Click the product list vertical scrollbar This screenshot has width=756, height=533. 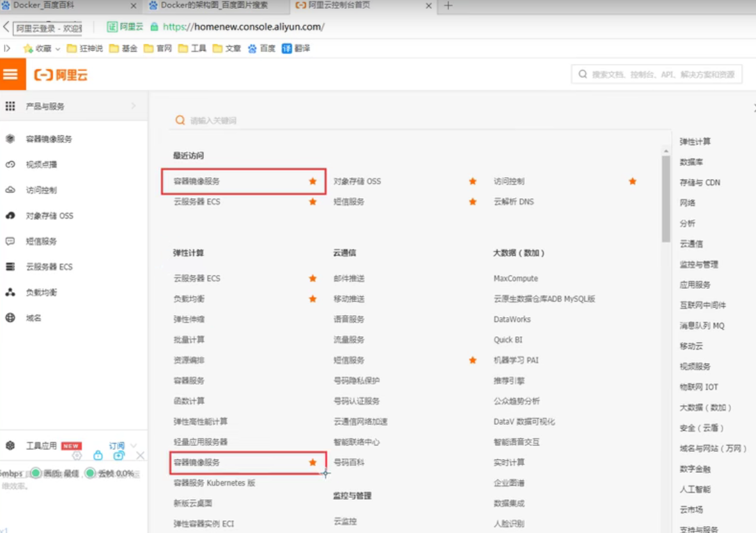tap(666, 199)
